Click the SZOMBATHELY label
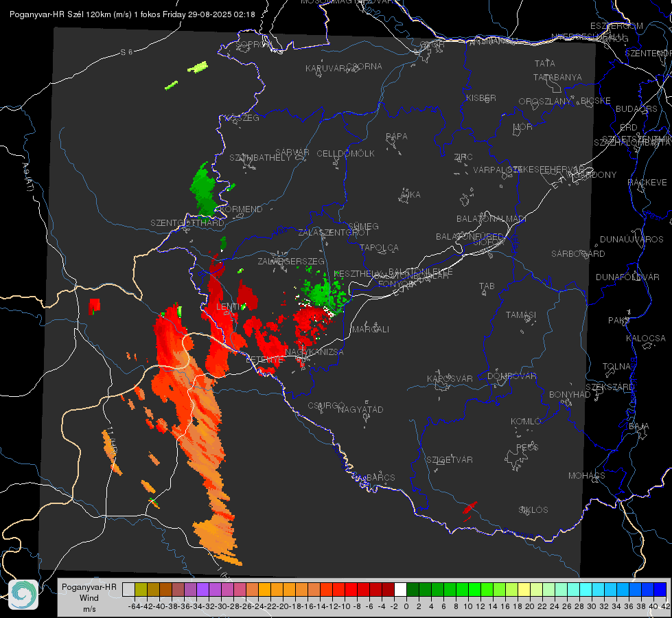The width and height of the screenshot is (672, 618). click(x=260, y=158)
